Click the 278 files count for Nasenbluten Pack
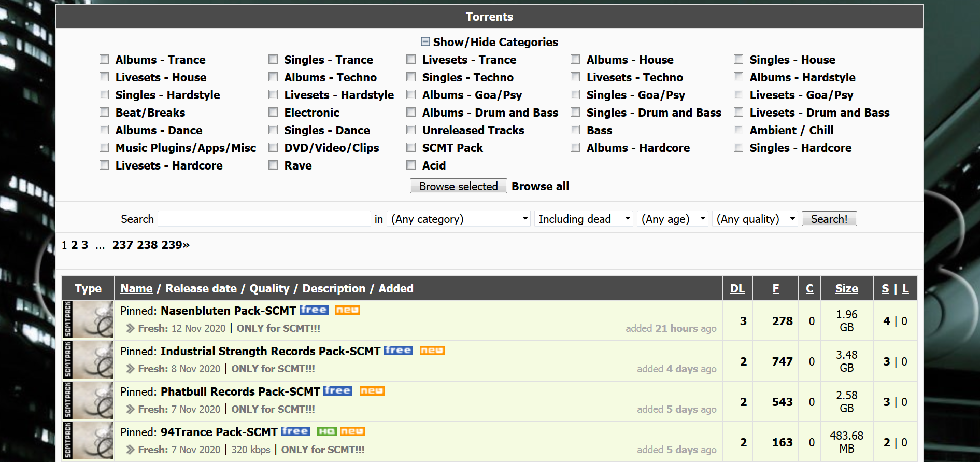 click(x=782, y=321)
